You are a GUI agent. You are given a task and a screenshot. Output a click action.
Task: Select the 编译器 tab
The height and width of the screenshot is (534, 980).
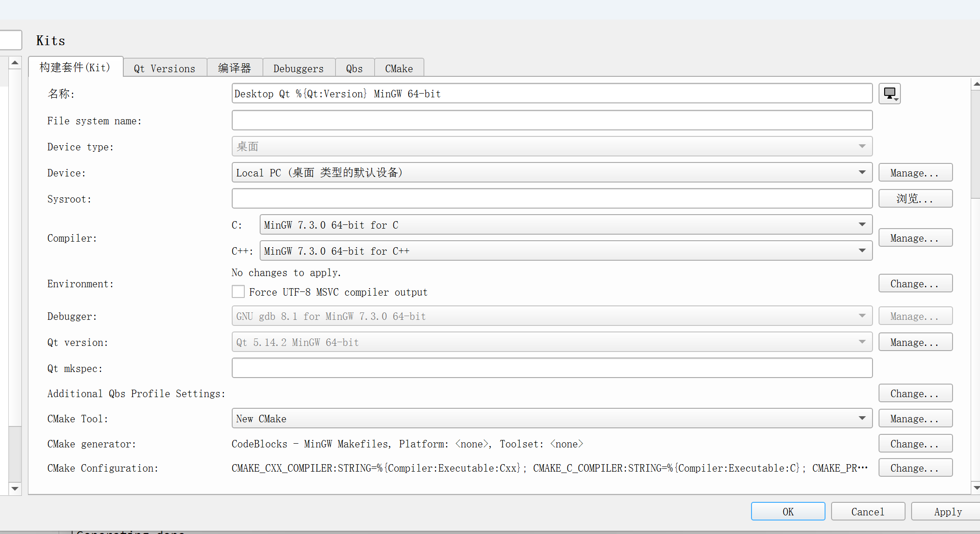coord(235,68)
